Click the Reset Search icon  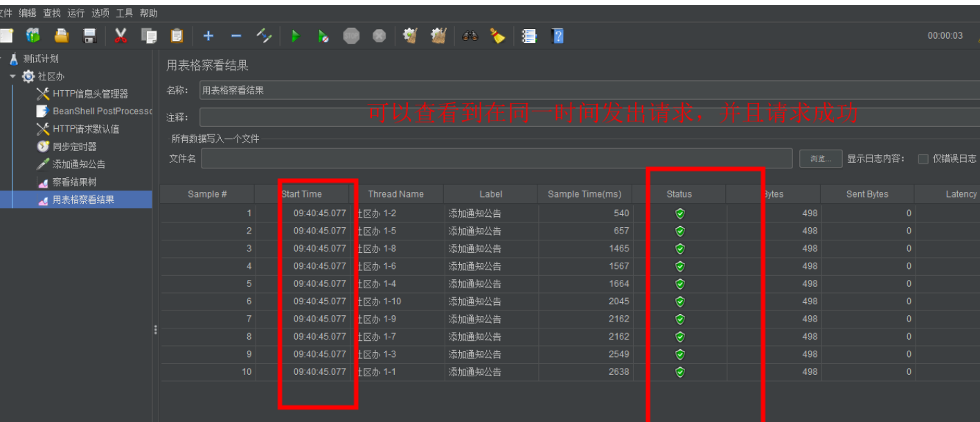pyautogui.click(x=498, y=35)
